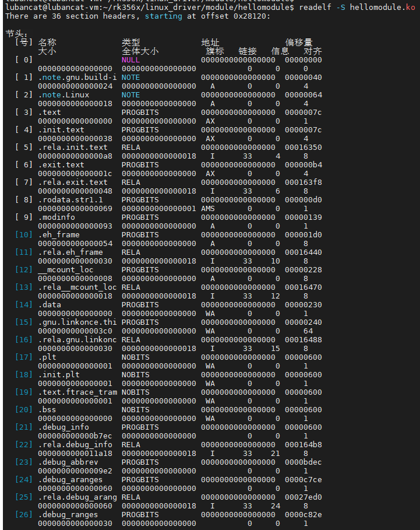Select offset value 00016440
Screen dimensions: 420x530
303,252
